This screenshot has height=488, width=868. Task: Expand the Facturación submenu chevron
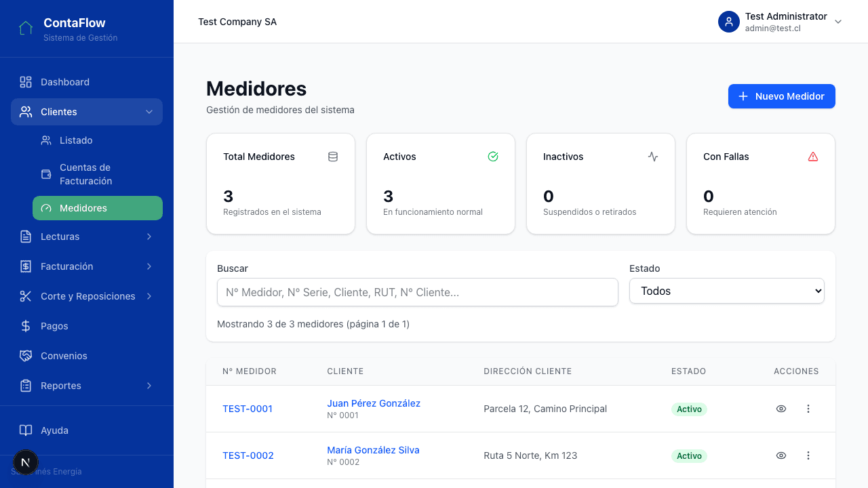(149, 266)
